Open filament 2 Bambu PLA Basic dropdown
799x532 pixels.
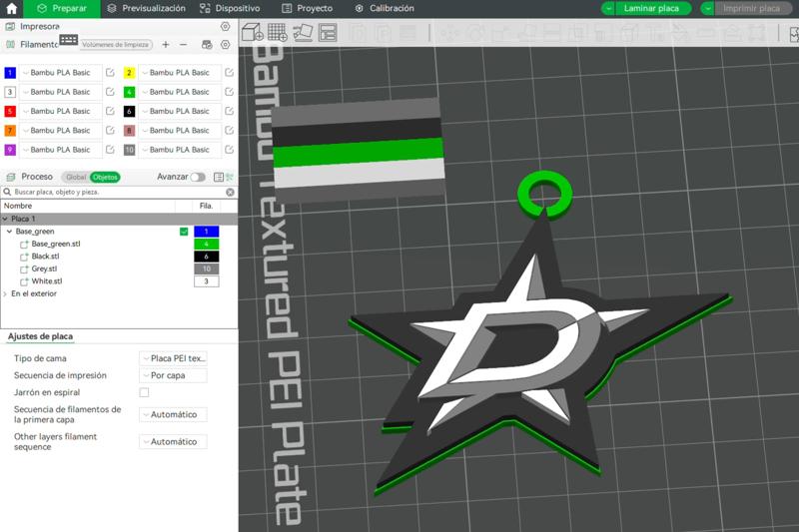tap(180, 73)
